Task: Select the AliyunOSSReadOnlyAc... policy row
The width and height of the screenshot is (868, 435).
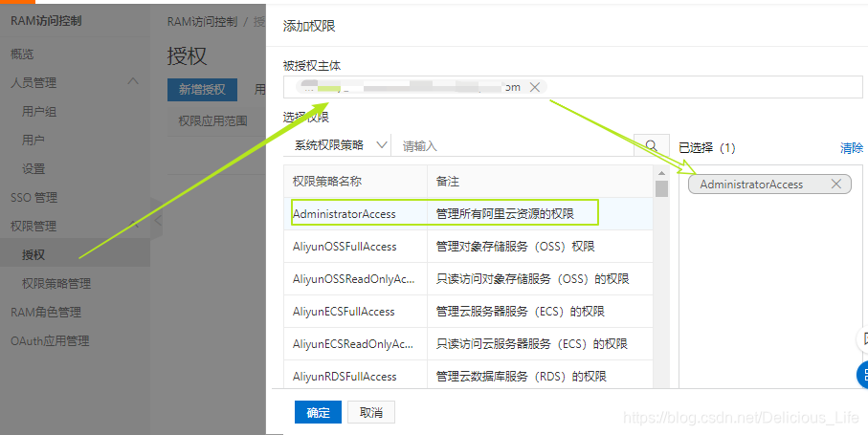Action: 468,279
